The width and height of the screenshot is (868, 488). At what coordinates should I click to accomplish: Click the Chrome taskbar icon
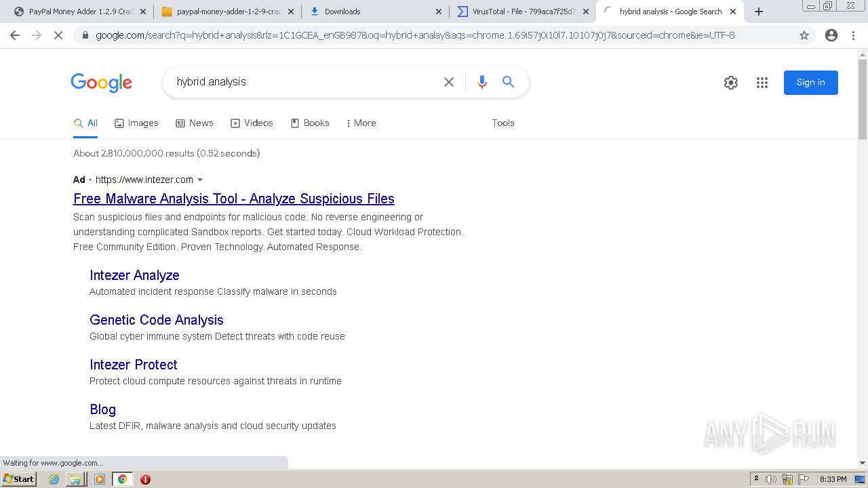[x=122, y=479]
